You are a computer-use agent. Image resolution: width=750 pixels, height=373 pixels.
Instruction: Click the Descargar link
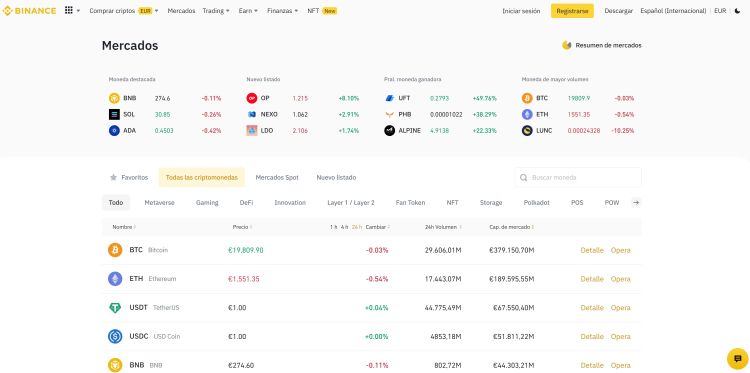click(618, 11)
